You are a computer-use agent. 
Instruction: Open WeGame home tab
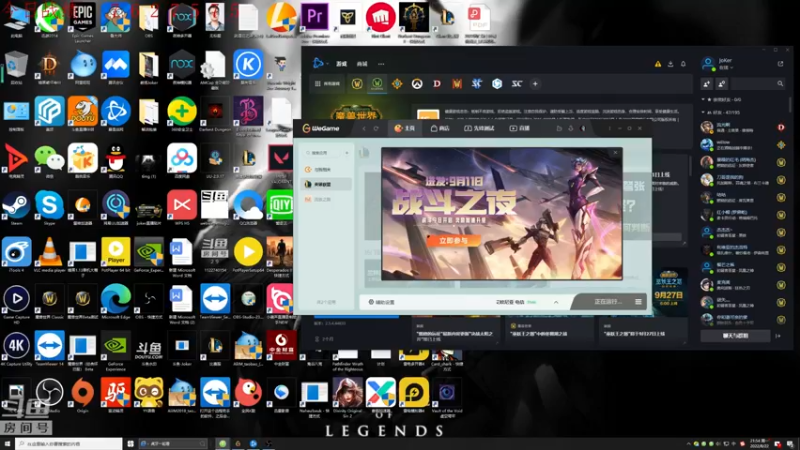pos(405,129)
